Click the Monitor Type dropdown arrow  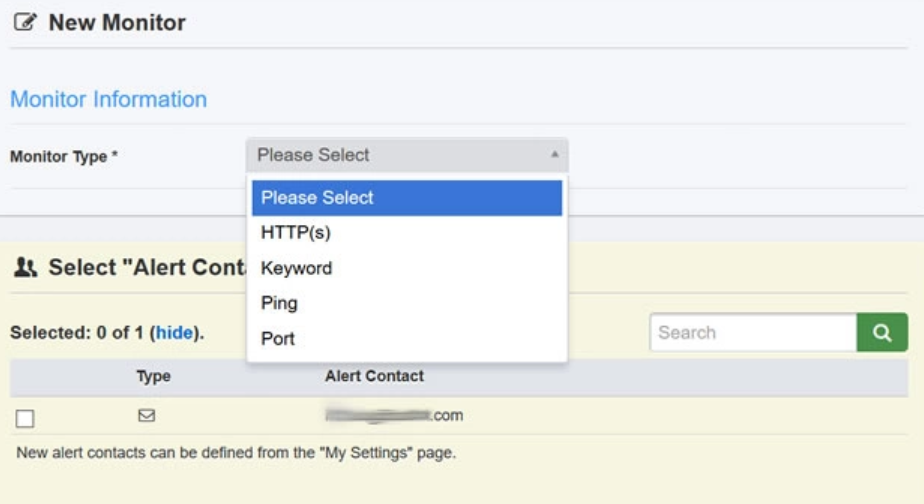(x=554, y=155)
